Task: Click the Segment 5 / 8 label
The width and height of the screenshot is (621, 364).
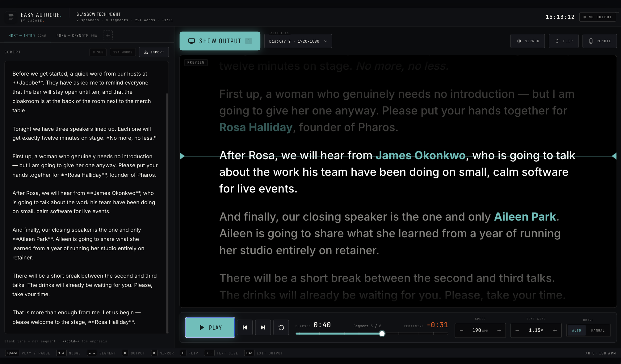Action: click(367, 326)
